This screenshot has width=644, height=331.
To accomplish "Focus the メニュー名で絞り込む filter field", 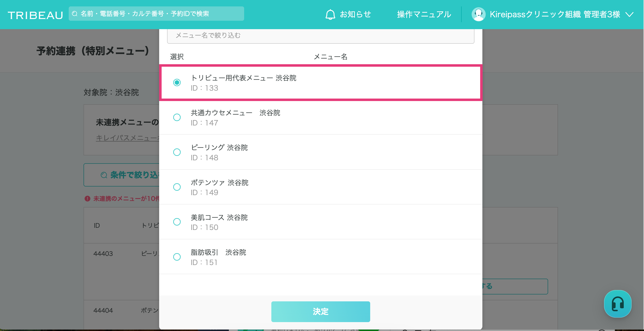I will pos(321,36).
